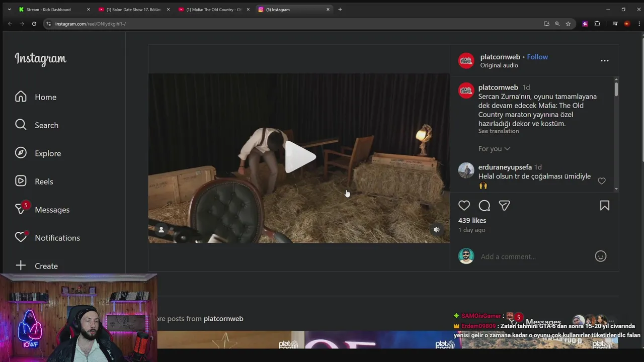The width and height of the screenshot is (644, 362).
Task: Open media control icon in toolbar
Action: [x=615, y=24]
